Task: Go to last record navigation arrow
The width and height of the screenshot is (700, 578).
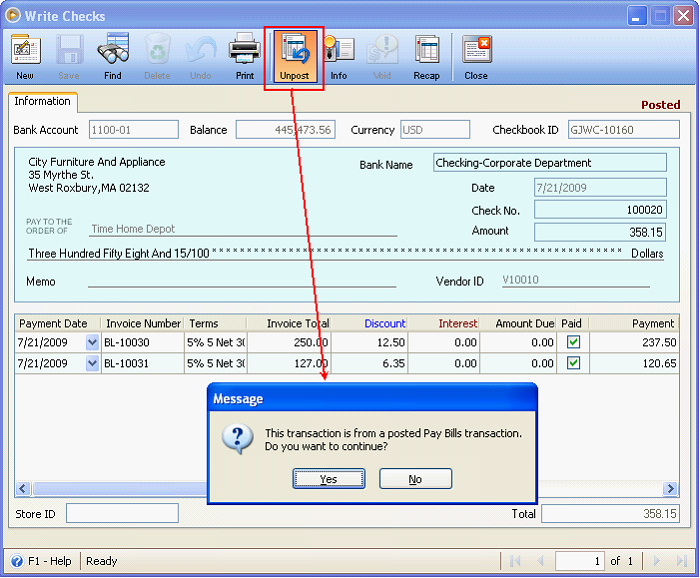Action: point(681,561)
